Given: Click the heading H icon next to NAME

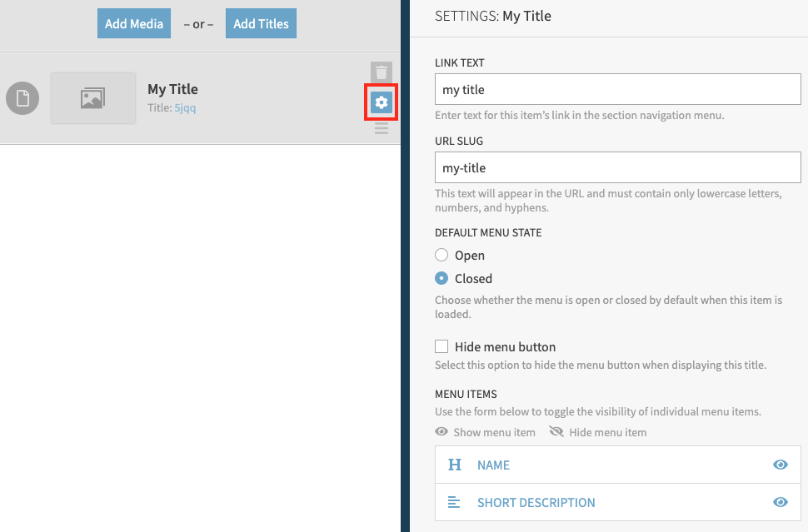Looking at the screenshot, I should coord(455,465).
